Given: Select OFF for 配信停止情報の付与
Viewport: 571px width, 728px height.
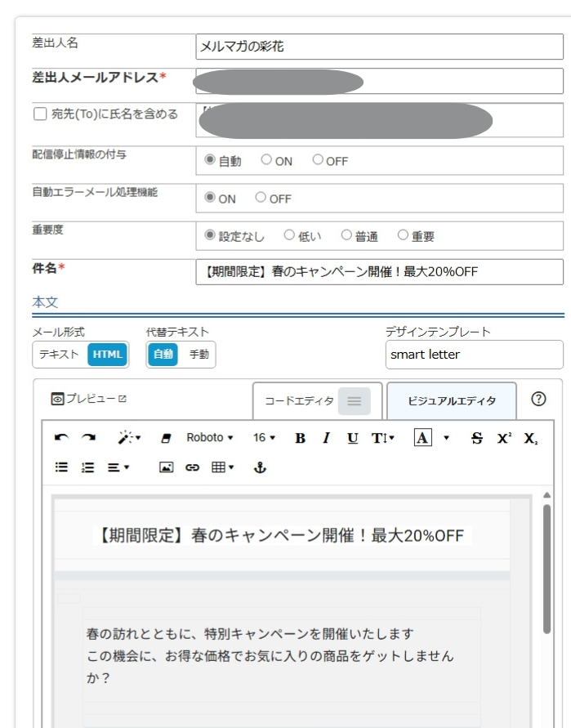Looking at the screenshot, I should pyautogui.click(x=318, y=159).
